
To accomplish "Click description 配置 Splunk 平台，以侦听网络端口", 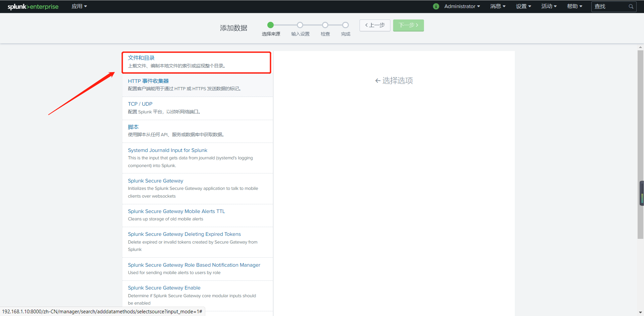I will click(x=164, y=112).
